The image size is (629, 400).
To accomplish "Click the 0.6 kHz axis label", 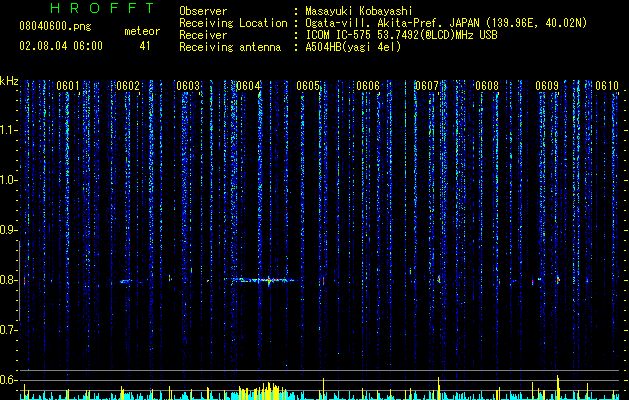I will click(8, 380).
